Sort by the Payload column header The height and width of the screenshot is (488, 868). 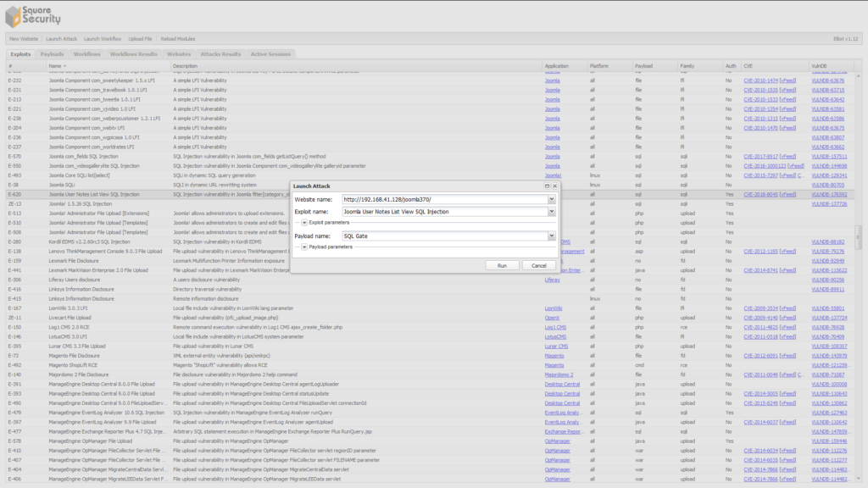coord(655,66)
